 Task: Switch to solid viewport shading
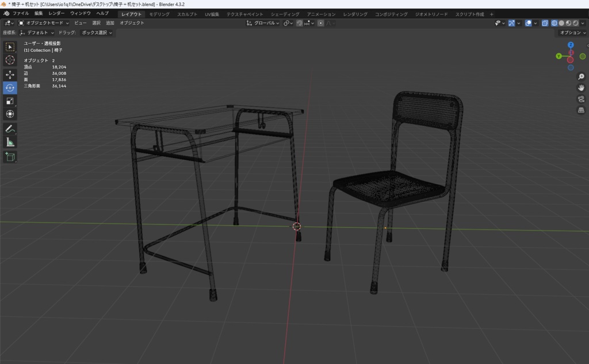tap(561, 23)
